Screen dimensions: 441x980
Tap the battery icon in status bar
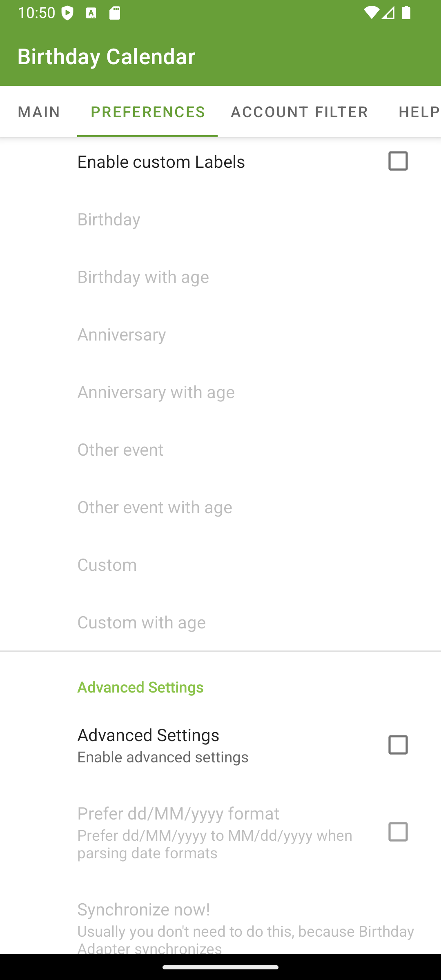coord(406,13)
